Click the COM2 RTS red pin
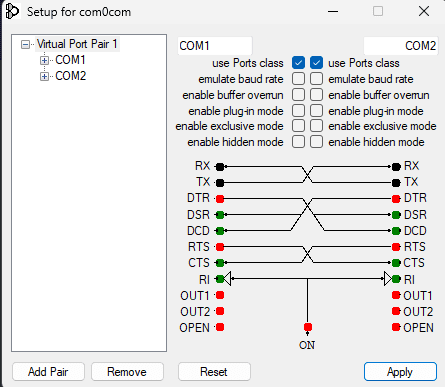This screenshot has height=387, width=445. [396, 247]
